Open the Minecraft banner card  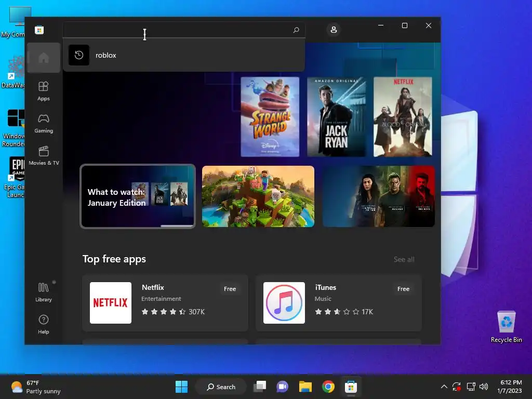click(258, 196)
